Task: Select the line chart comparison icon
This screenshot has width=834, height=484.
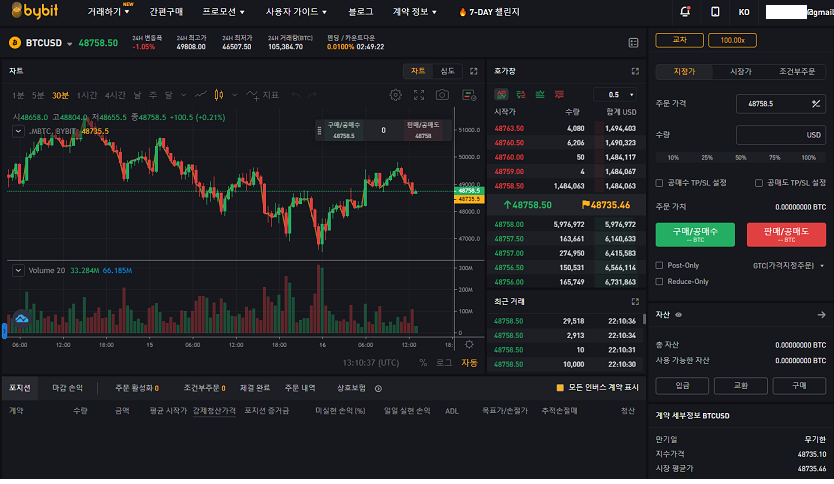Action: click(x=201, y=95)
